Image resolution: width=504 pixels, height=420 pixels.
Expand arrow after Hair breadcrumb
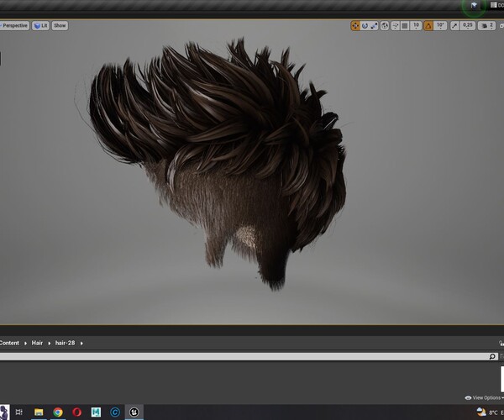click(50, 344)
